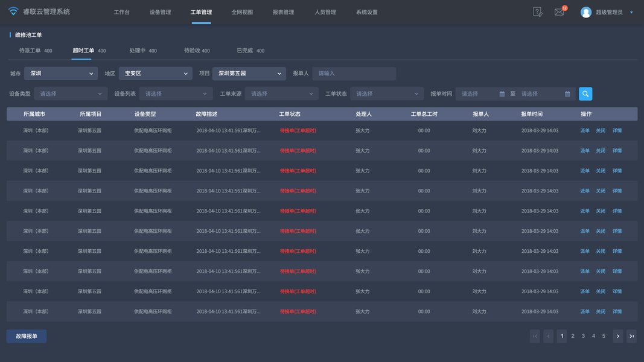Click the 故障描述 column header
This screenshot has height=362, width=644.
point(206,114)
